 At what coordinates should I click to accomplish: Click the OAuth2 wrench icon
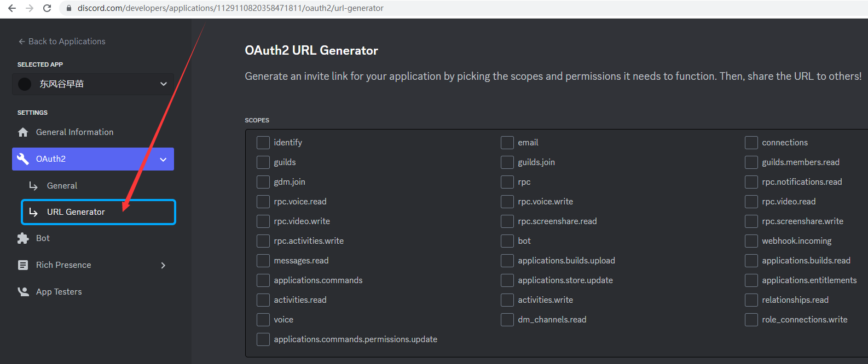(x=23, y=159)
